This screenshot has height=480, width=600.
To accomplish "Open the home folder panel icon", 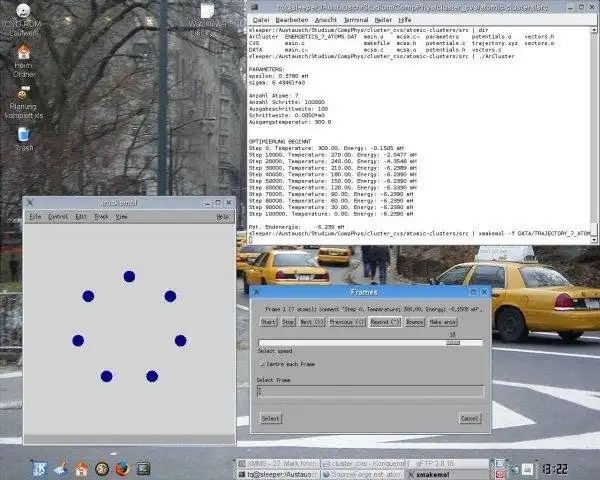I will coord(81,469).
